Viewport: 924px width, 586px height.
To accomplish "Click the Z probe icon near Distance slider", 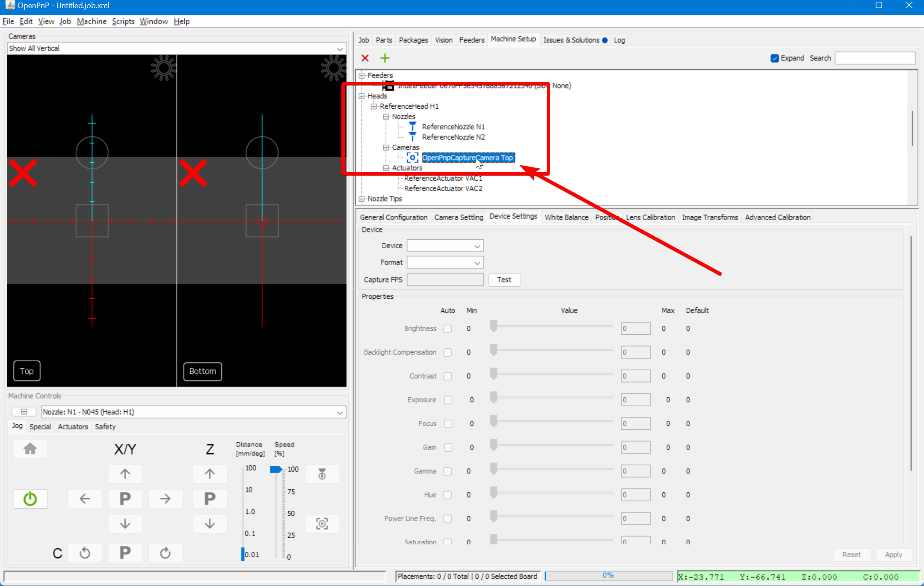I will coord(322,474).
